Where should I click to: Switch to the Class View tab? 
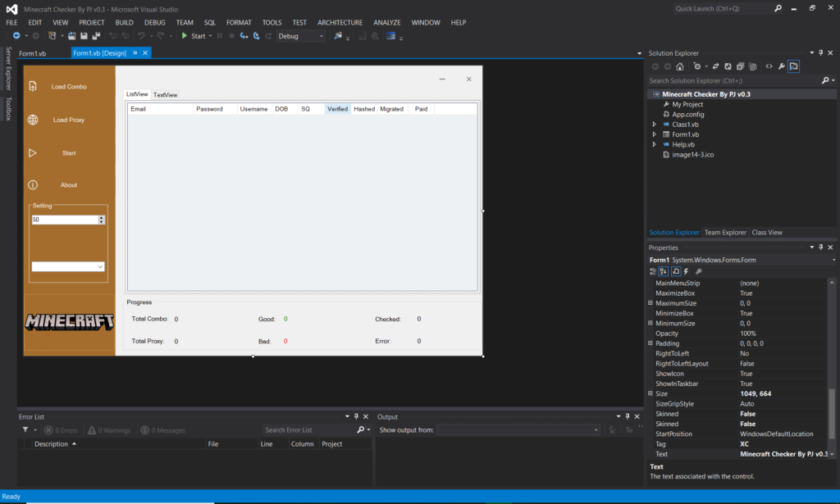tap(767, 232)
